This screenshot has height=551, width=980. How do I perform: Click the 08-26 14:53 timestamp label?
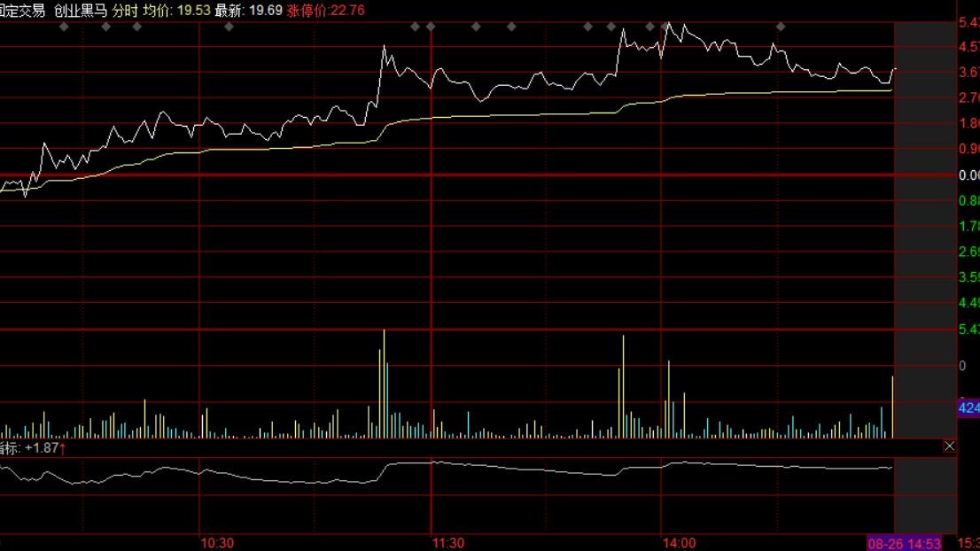click(903, 542)
